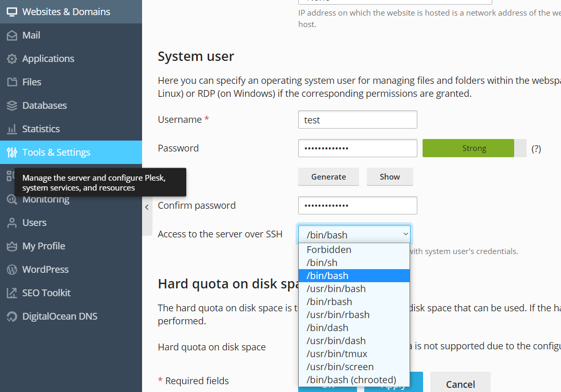Click the WordPress logo icon

11,270
